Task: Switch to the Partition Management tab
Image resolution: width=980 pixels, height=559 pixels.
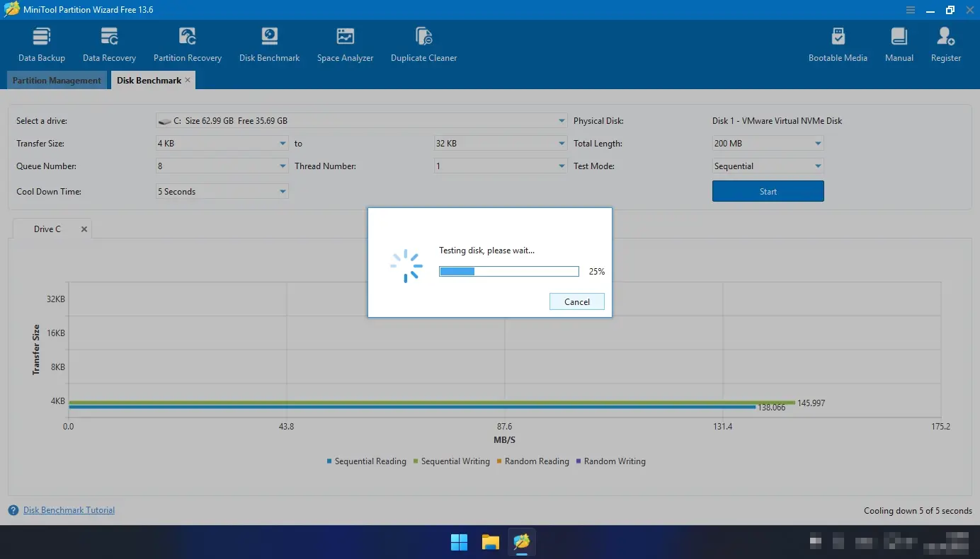Action: [57, 81]
